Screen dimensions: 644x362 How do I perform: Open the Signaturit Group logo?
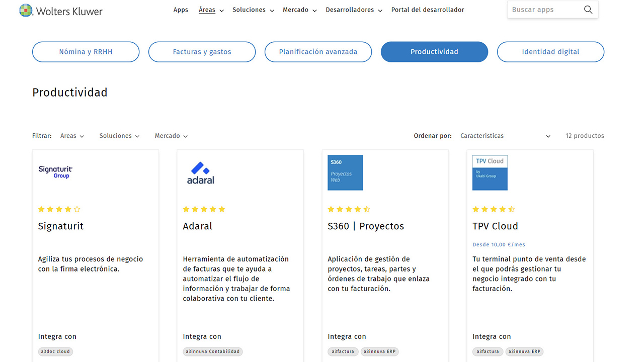[55, 172]
